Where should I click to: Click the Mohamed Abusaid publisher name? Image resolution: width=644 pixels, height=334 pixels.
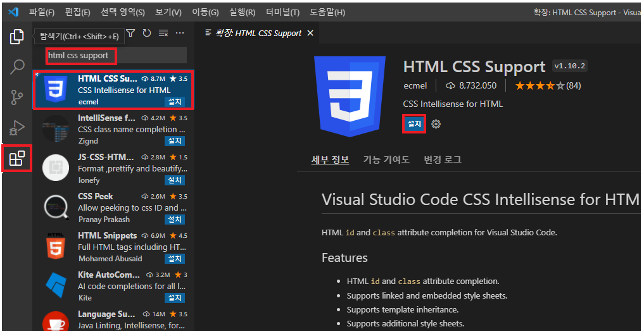[x=110, y=259]
